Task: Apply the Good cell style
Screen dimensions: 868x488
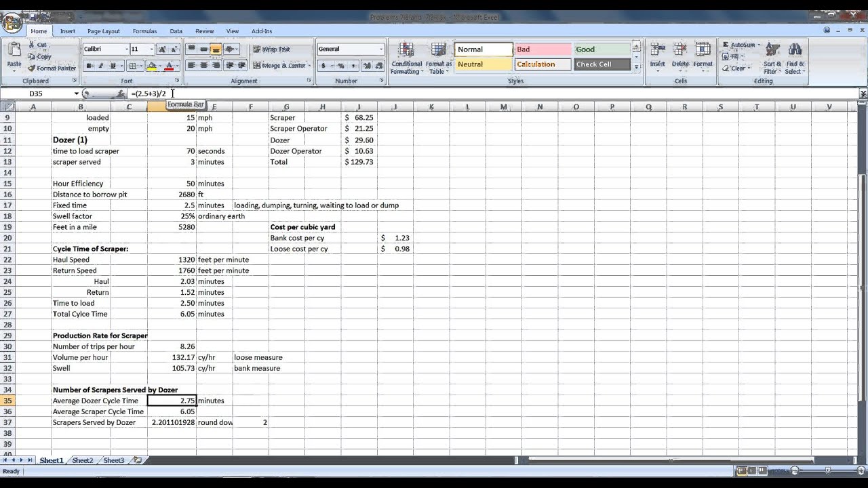Action: (602, 49)
